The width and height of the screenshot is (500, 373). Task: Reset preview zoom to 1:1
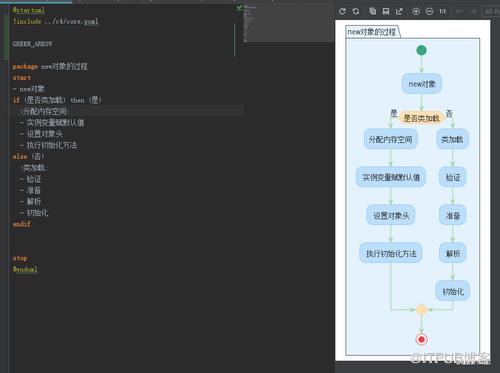(x=442, y=11)
